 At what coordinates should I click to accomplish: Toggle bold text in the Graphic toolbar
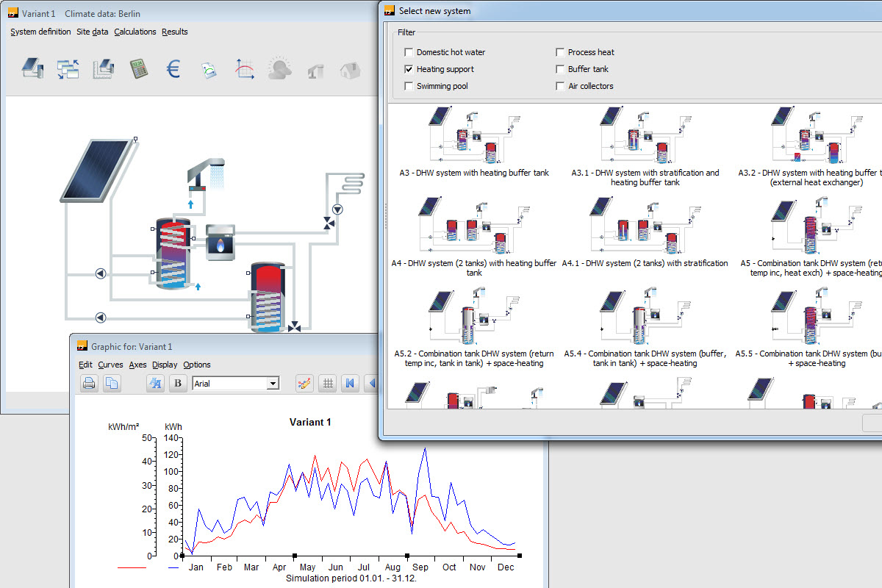(178, 383)
